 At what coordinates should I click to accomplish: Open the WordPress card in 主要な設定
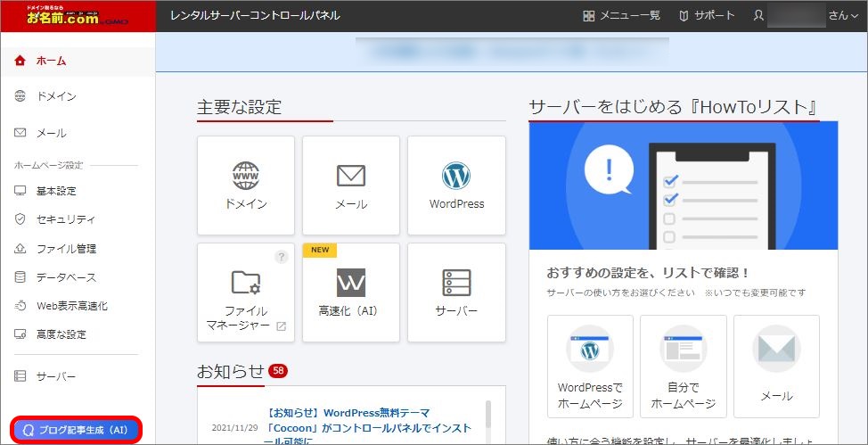point(456,185)
